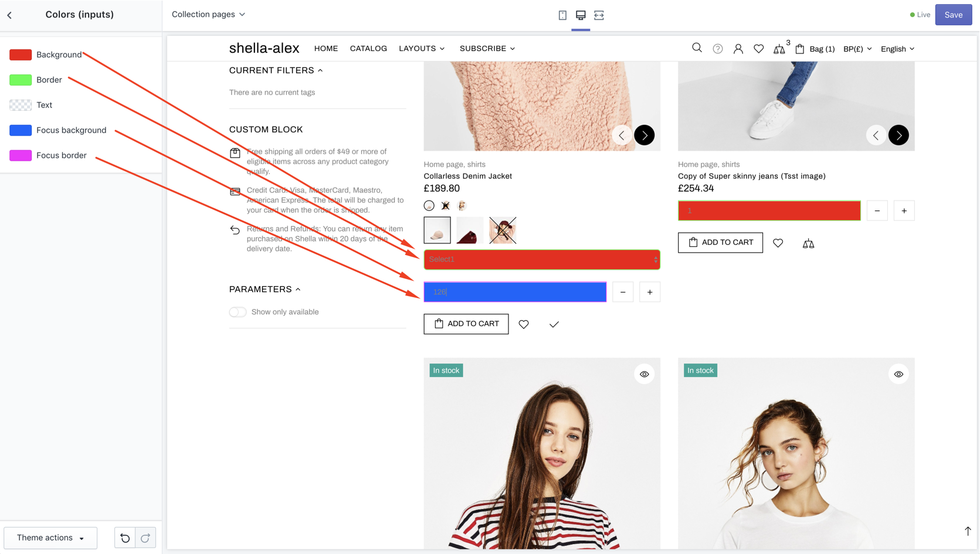The image size is (980, 554).
Task: Switch to fullscreen preview icon
Action: click(x=599, y=15)
